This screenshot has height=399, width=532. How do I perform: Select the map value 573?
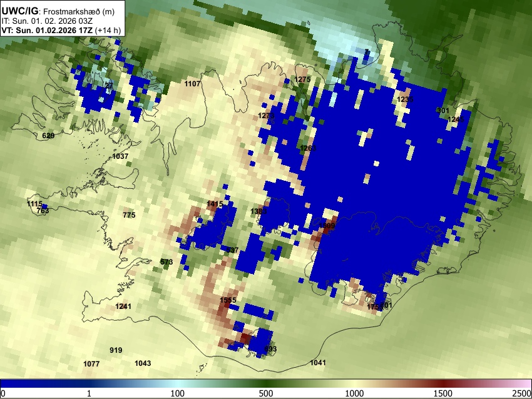click(166, 261)
